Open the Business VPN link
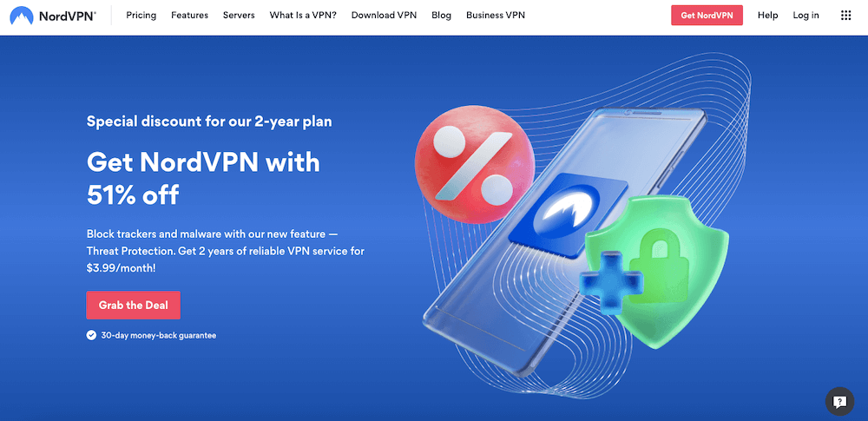The height and width of the screenshot is (421, 868). pyautogui.click(x=496, y=16)
